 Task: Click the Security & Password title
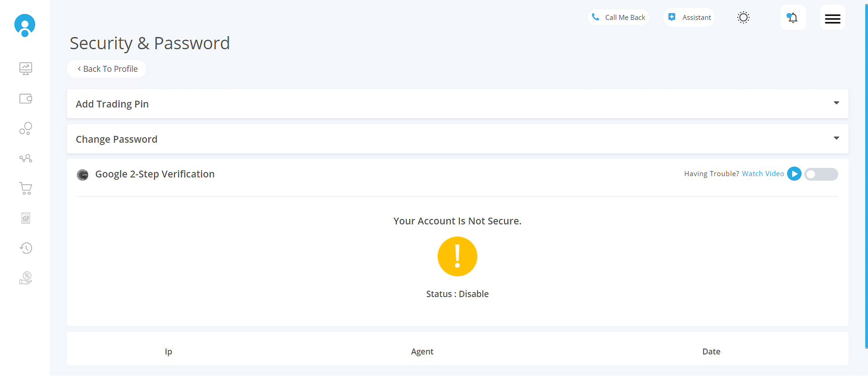tap(150, 43)
